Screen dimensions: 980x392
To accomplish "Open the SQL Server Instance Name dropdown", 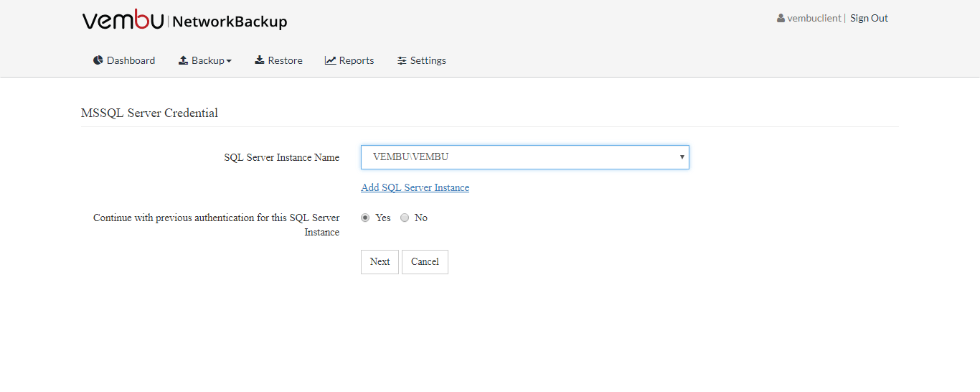I will coord(525,157).
